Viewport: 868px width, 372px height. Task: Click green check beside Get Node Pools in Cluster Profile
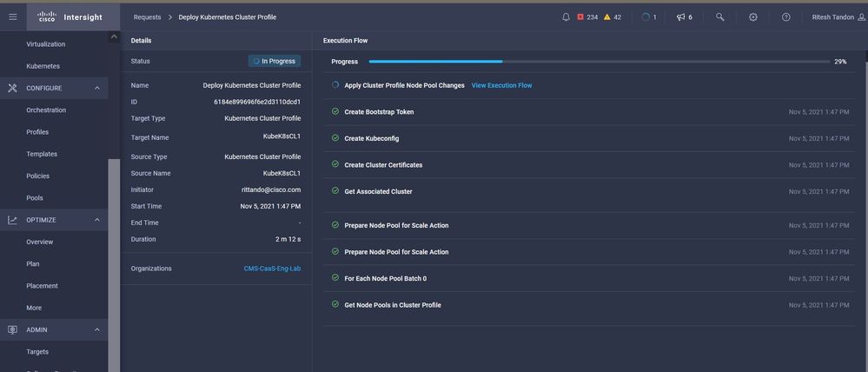(x=335, y=304)
